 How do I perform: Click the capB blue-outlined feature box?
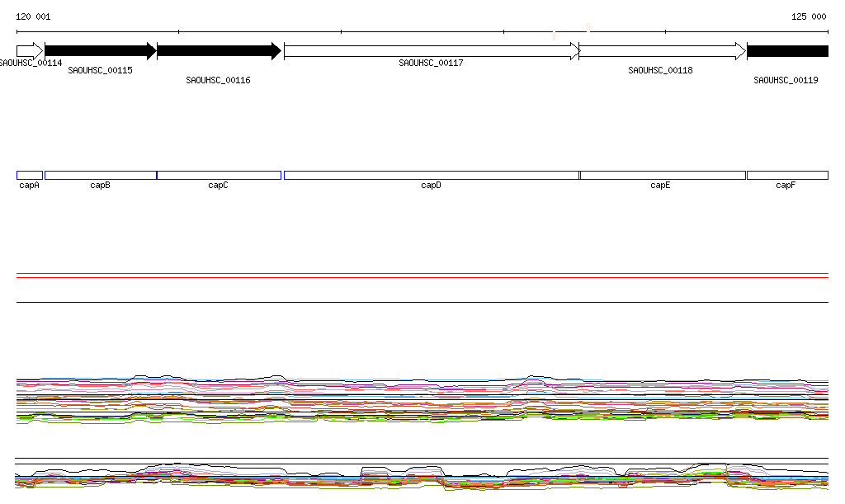pos(101,175)
